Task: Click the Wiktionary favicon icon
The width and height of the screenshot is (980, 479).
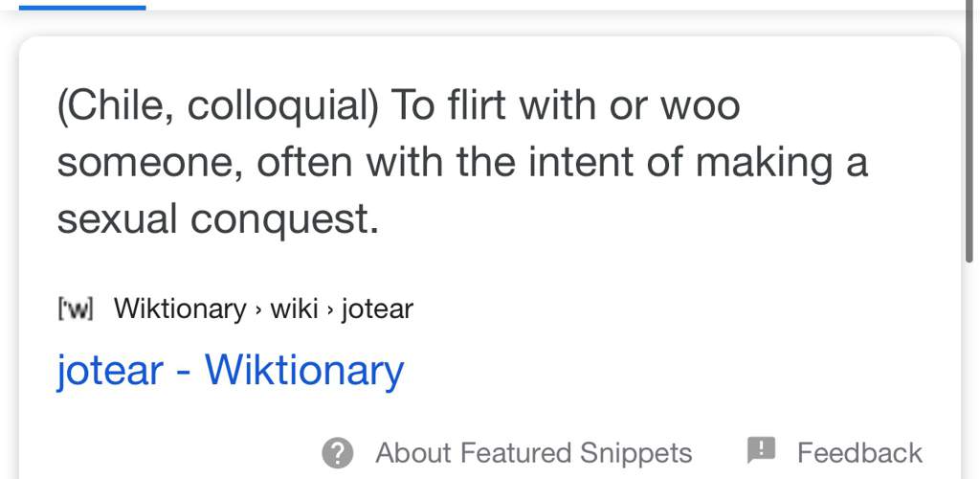Action: click(x=75, y=308)
